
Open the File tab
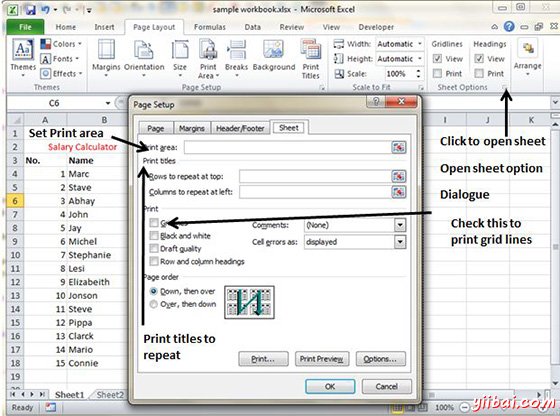click(x=25, y=27)
